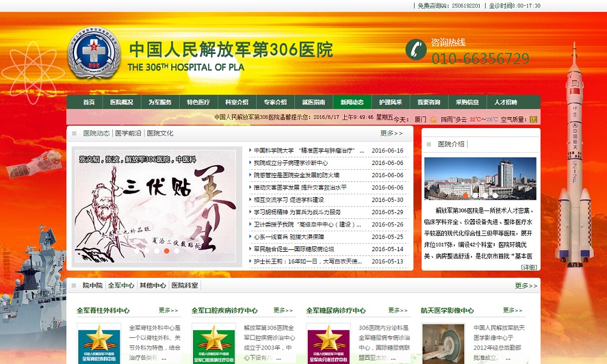Screen dimensions: 607x364
Task: Click the 306 hospital emblem logo
Action: pyautogui.click(x=94, y=52)
